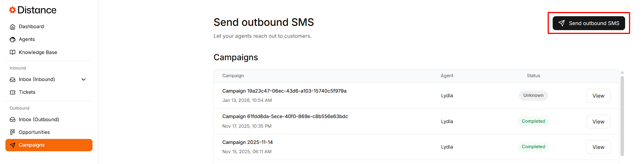Expand the Inbox (Inbound) chevron
644x164 pixels.
click(84, 79)
